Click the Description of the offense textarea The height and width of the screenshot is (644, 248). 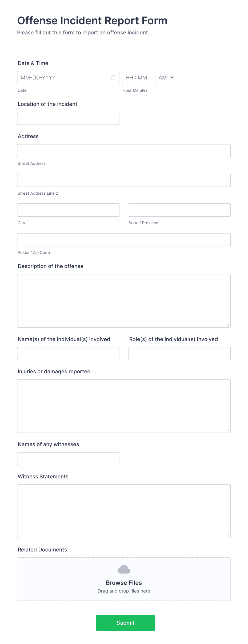point(124,300)
